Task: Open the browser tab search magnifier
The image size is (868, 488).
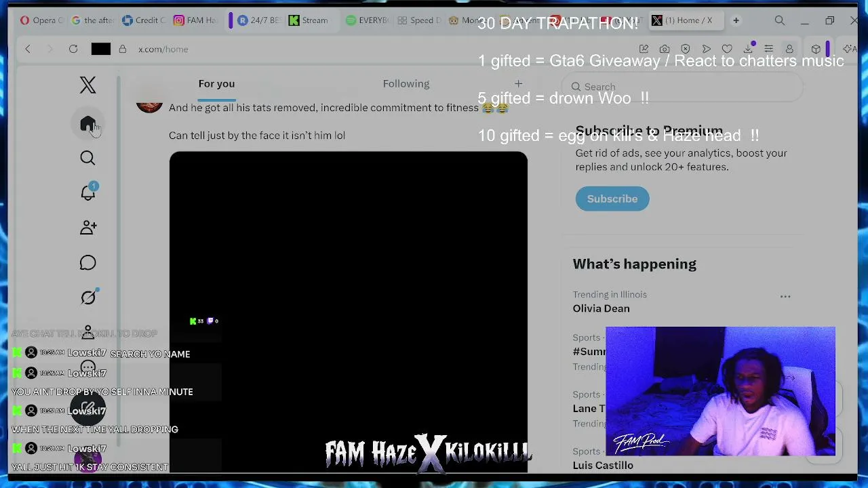Action: (780, 20)
